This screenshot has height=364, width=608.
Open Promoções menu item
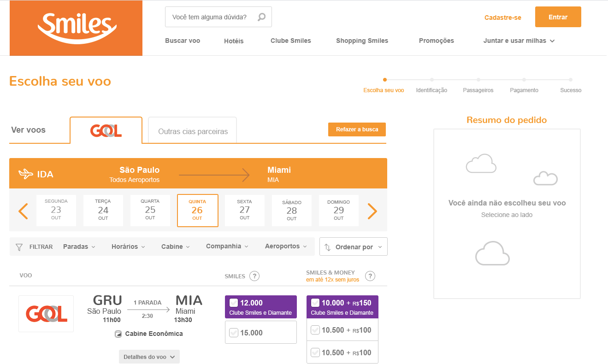437,41
